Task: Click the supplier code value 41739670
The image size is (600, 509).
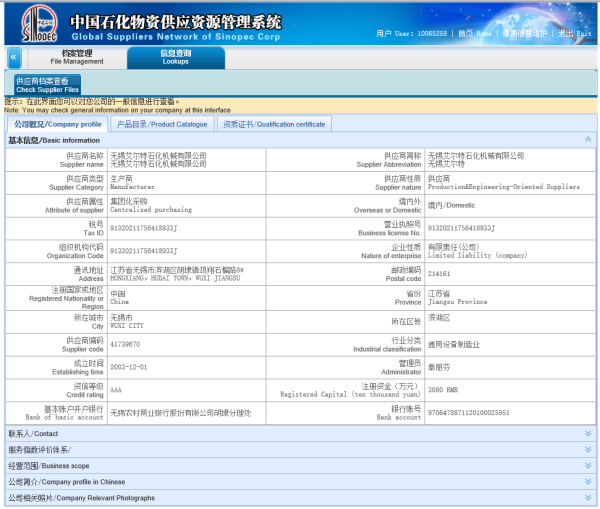Action: point(125,344)
